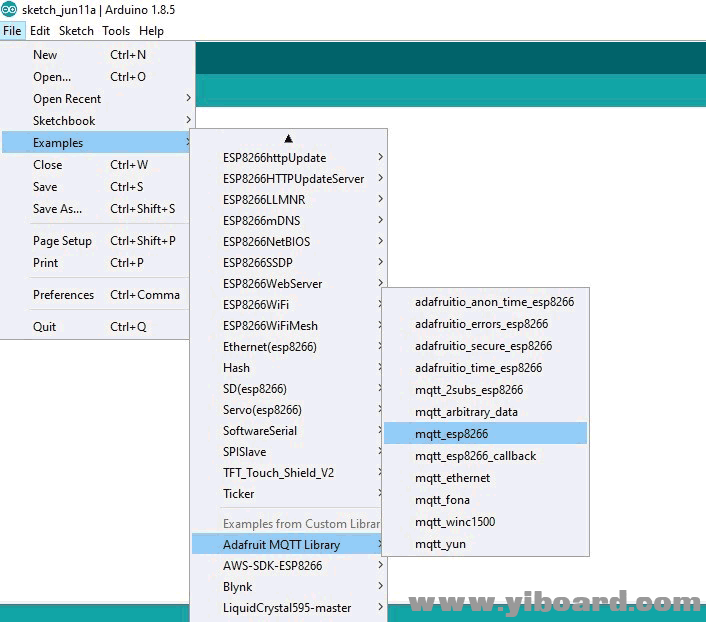706x622 pixels.
Task: Open mqtt_fona example
Action: point(485,500)
